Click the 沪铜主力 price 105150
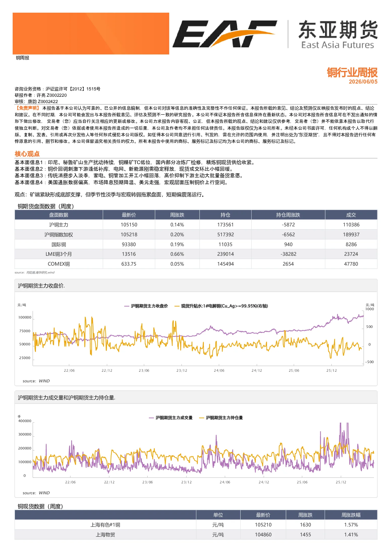This screenshot has height=550, width=392. tap(129, 225)
